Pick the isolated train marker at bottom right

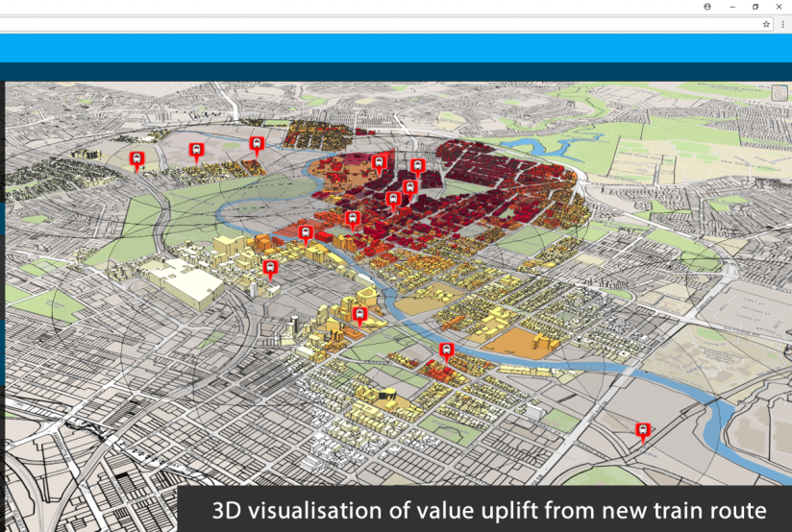(643, 430)
